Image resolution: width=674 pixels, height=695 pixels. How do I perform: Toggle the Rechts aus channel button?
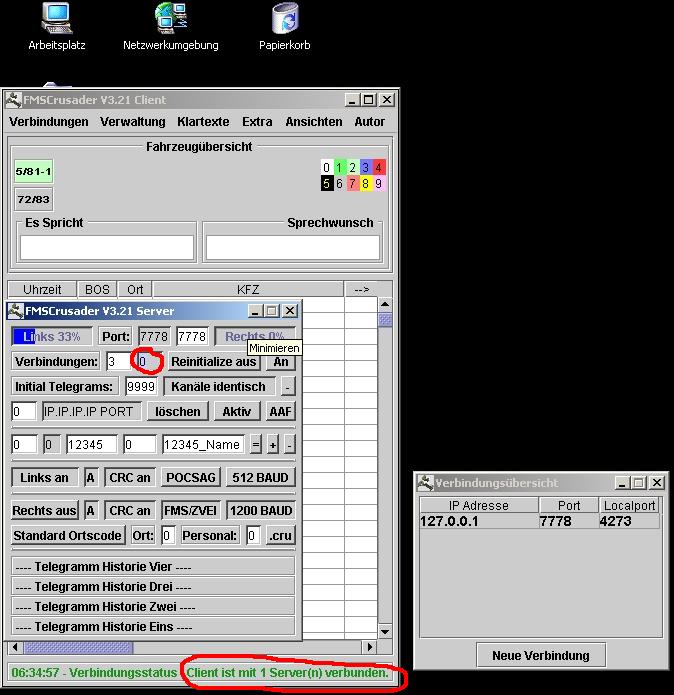[x=45, y=511]
